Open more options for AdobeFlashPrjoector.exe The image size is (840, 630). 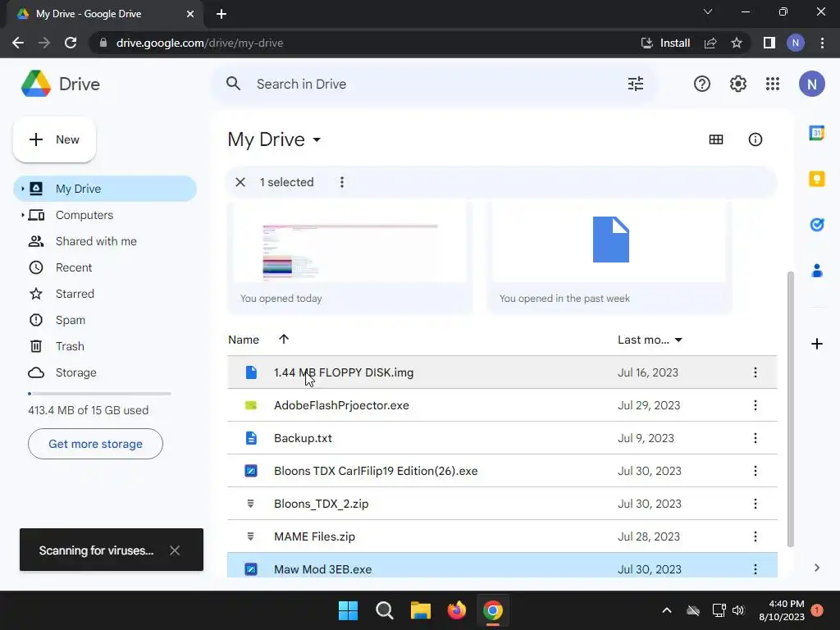pos(755,405)
